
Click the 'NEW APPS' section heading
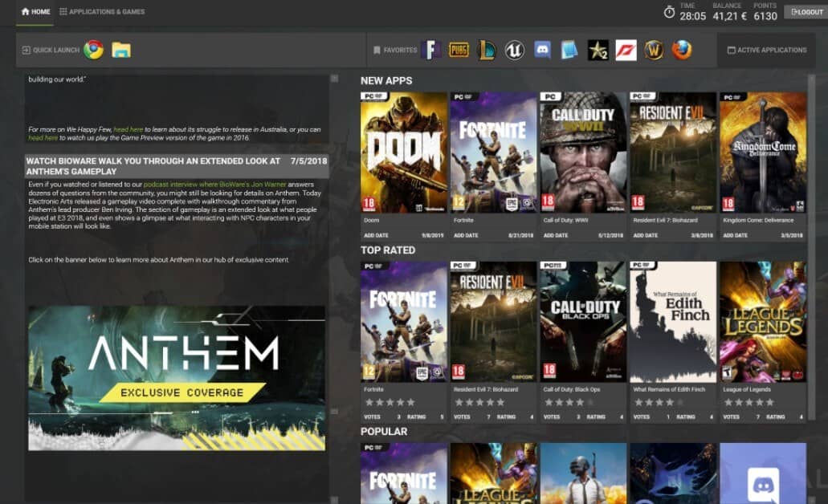[386, 81]
